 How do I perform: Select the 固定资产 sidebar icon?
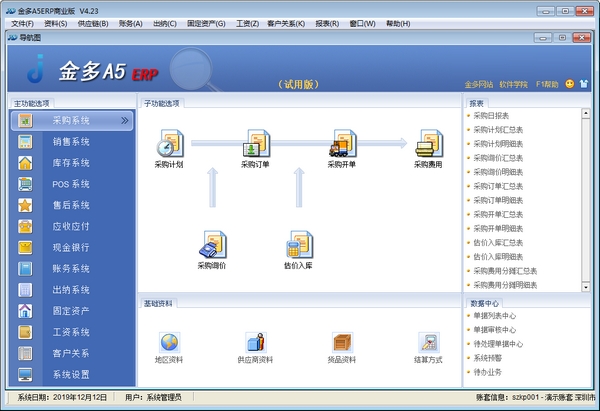pyautogui.click(x=25, y=311)
